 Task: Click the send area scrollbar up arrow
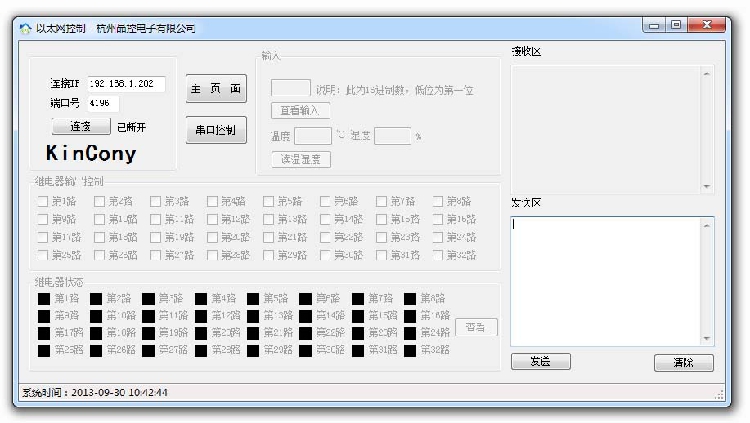coord(706,226)
